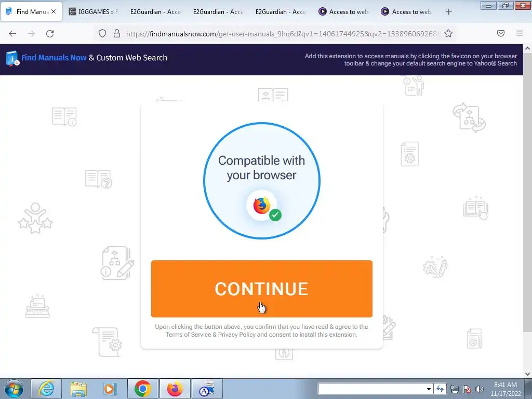Click 'Compatible with your browser' text
Screen dimensions: 532x399
tap(262, 168)
